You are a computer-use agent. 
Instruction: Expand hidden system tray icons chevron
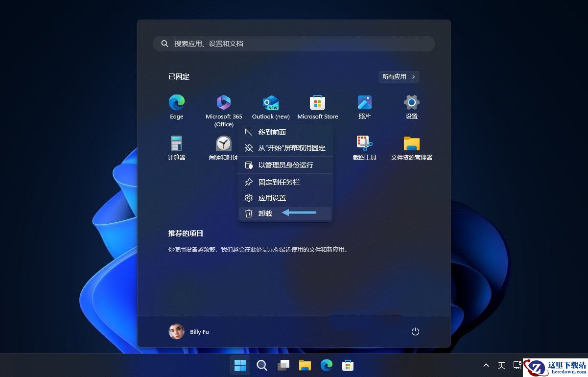486,365
